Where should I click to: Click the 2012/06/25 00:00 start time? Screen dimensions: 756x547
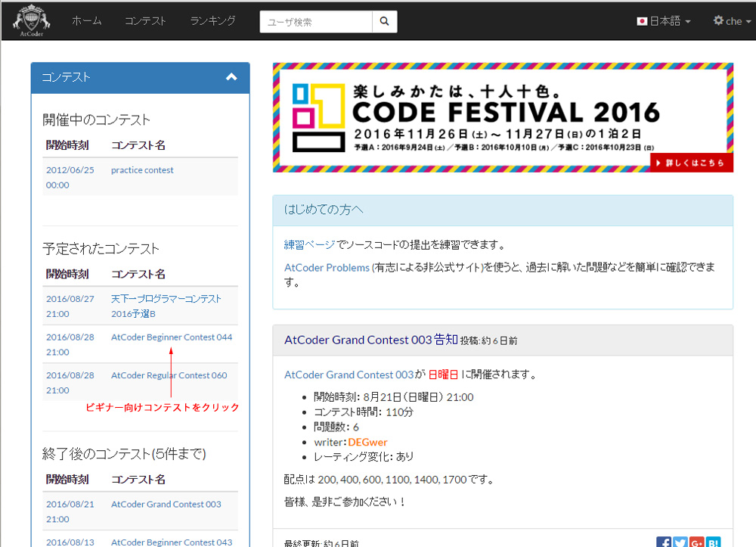(70, 178)
